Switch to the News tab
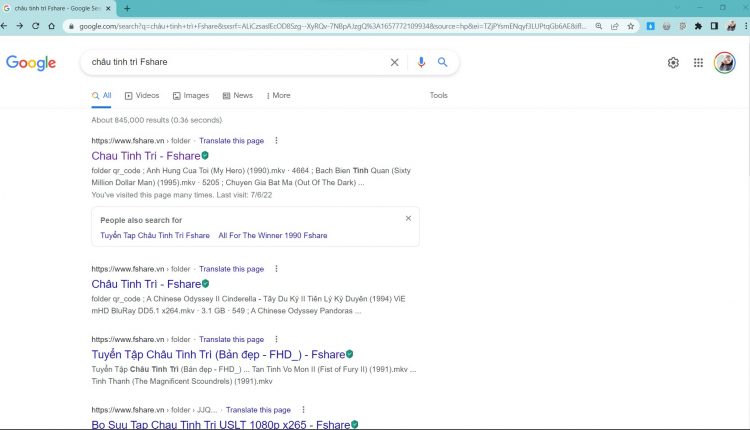The image size is (750, 430). click(x=238, y=96)
